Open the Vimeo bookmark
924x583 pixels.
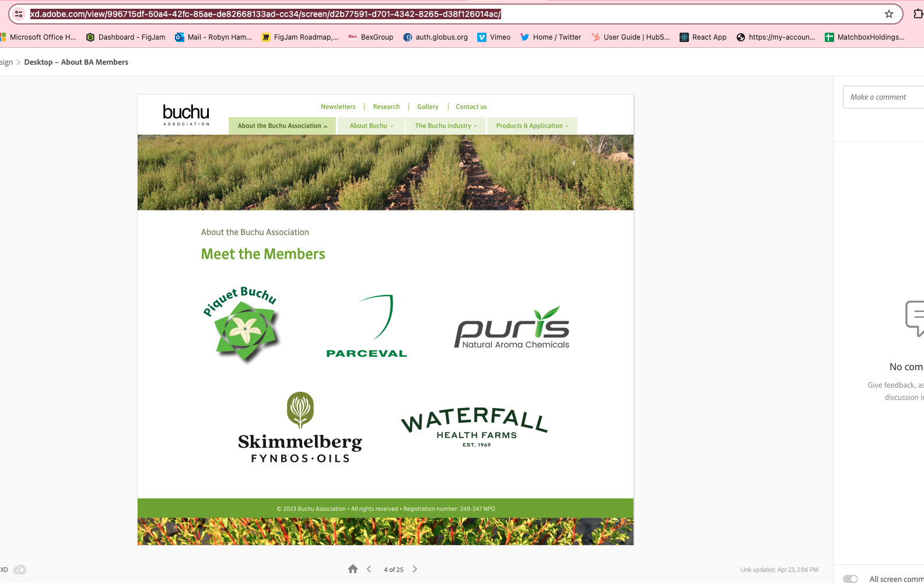coord(494,37)
